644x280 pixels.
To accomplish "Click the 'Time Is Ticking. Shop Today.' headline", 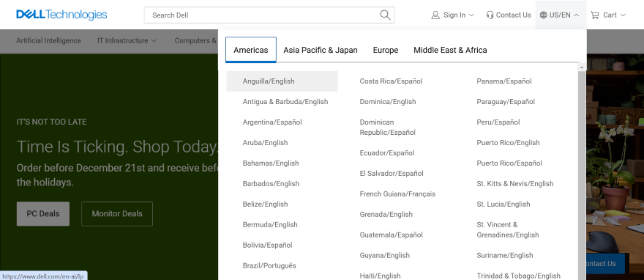I will (118, 147).
